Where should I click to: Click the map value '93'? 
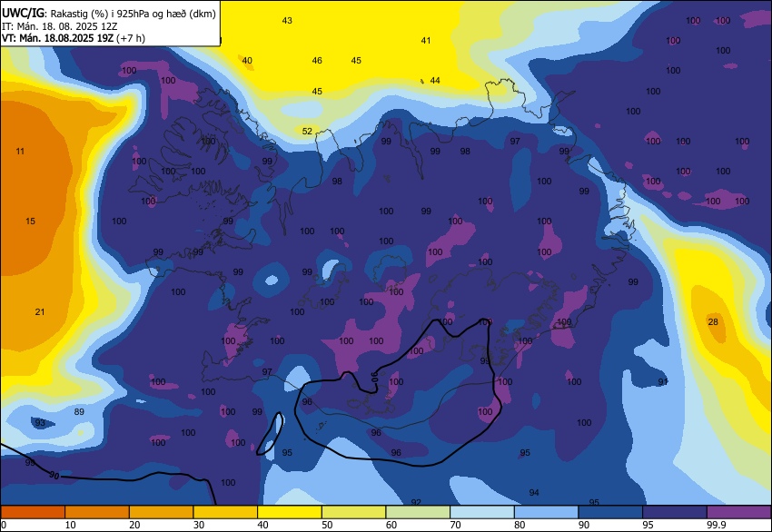[40, 422]
